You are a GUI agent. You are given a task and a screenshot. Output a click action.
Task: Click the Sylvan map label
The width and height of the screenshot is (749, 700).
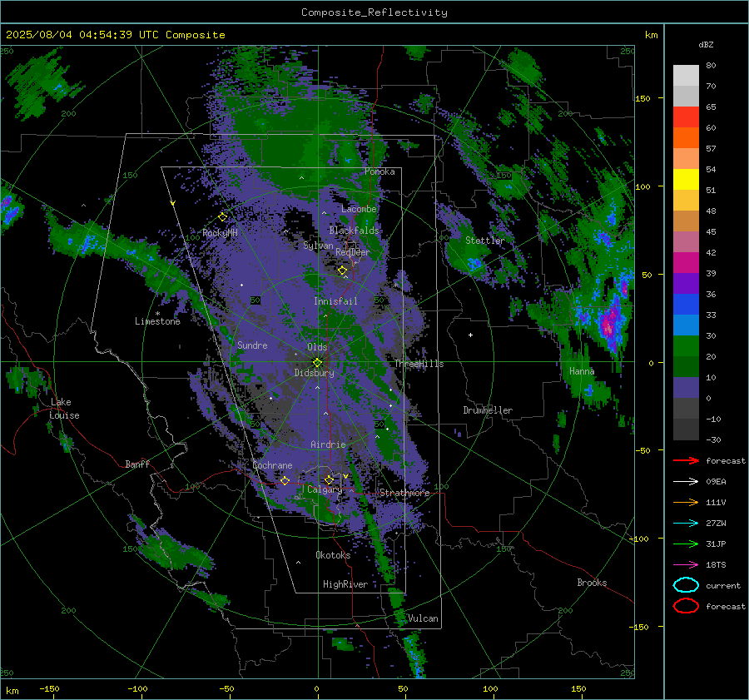pos(318,246)
